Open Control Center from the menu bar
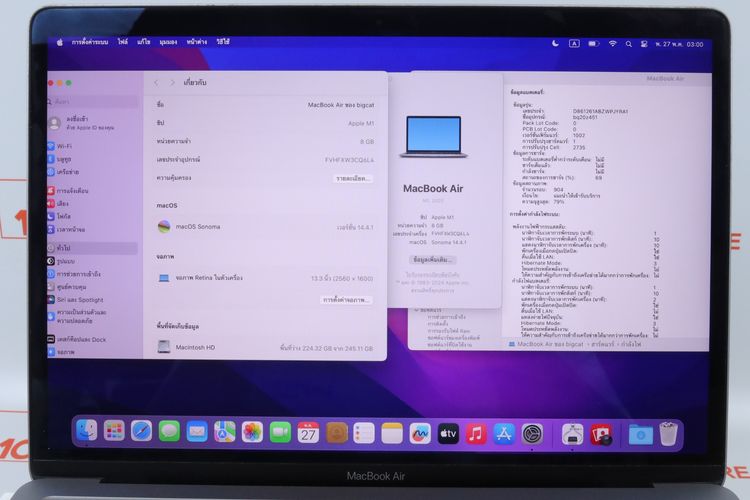The image size is (750, 500). pyautogui.click(x=644, y=44)
